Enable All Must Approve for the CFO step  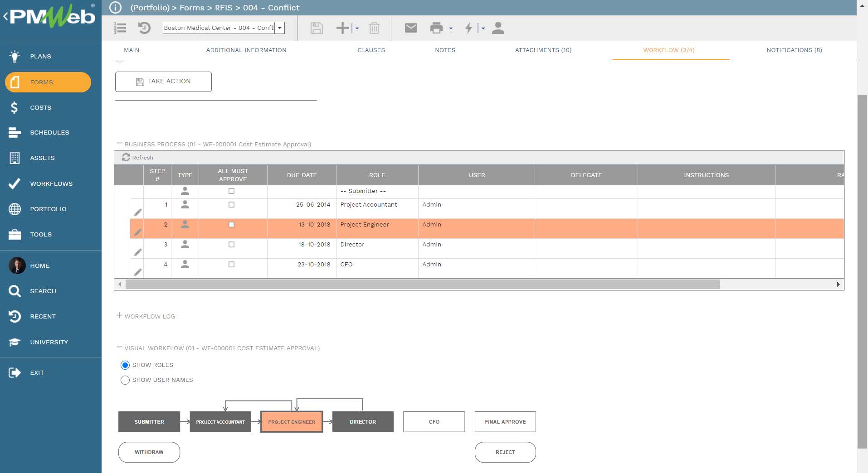click(232, 264)
